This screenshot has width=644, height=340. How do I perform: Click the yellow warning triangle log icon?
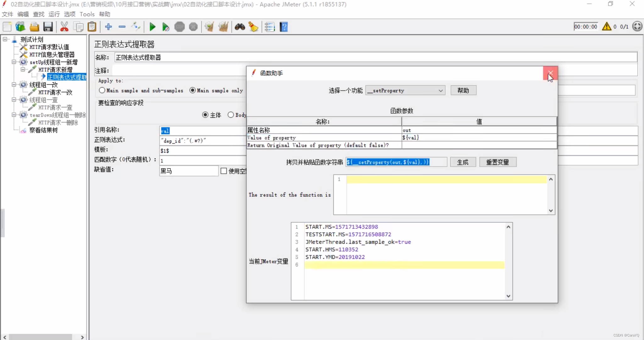pyautogui.click(x=607, y=26)
